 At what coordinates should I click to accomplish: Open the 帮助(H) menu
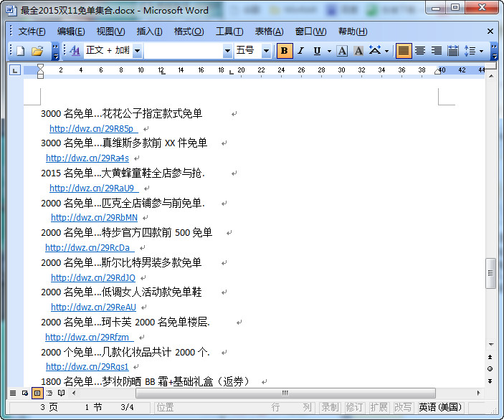coord(353,32)
